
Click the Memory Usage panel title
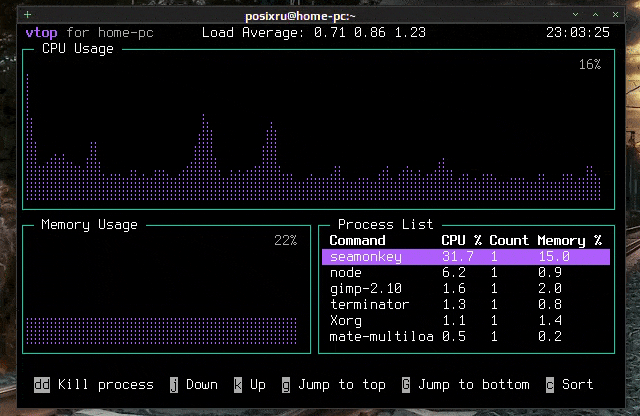(89, 225)
